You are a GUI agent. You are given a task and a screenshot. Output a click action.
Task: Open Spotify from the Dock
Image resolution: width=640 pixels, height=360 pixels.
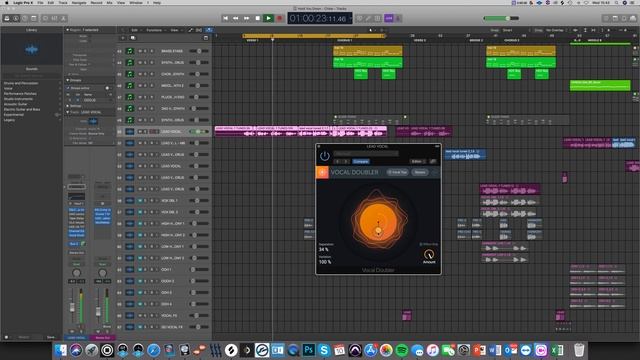(x=402, y=350)
